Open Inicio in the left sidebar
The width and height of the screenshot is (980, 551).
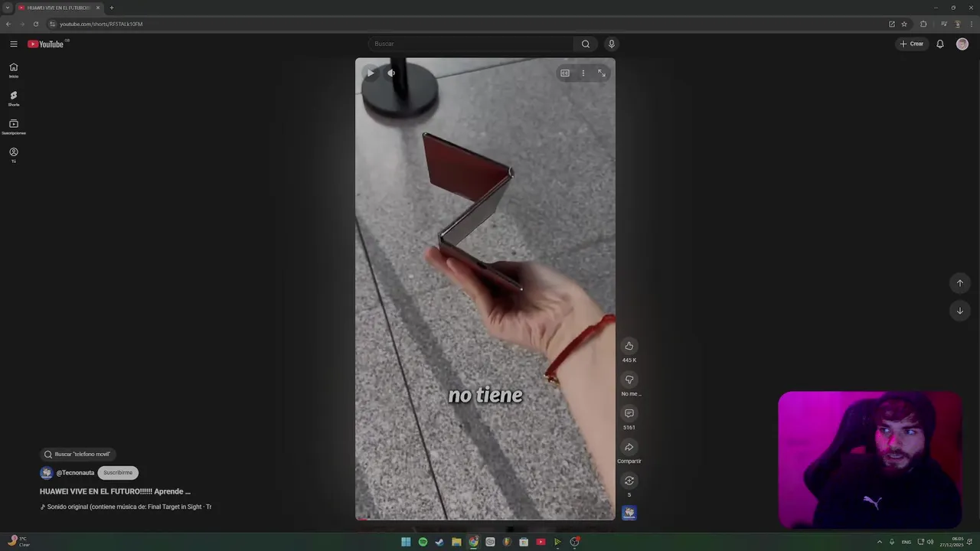(x=13, y=70)
